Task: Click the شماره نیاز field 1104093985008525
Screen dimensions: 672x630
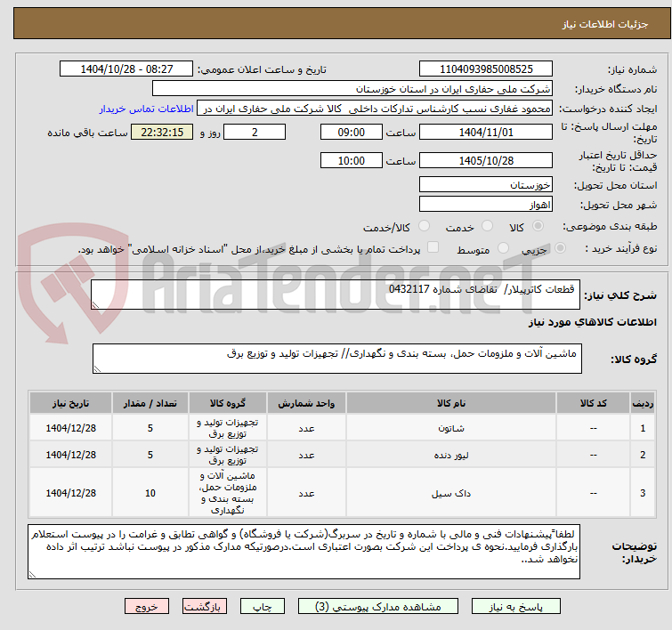Action: click(x=486, y=69)
